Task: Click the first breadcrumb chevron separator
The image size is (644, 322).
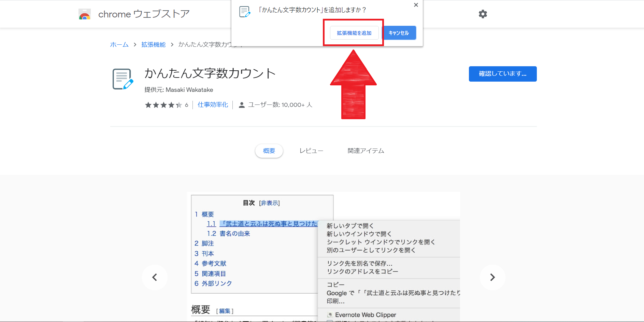Action: pyautogui.click(x=135, y=45)
